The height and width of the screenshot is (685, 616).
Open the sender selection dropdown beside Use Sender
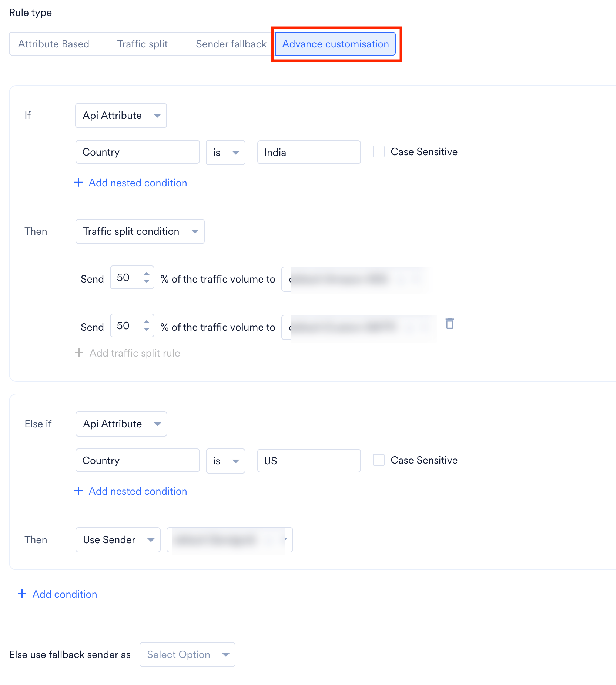pos(230,540)
